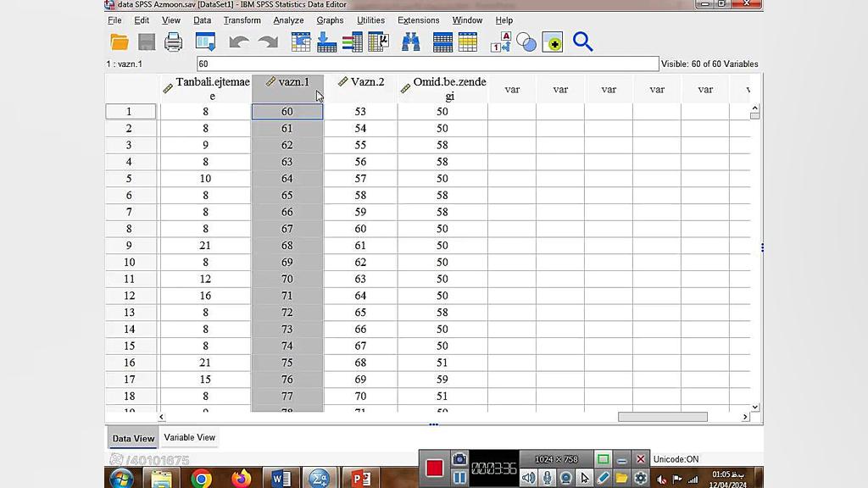868x488 pixels.
Task: Toggle Value Labels display icon
Action: click(500, 42)
